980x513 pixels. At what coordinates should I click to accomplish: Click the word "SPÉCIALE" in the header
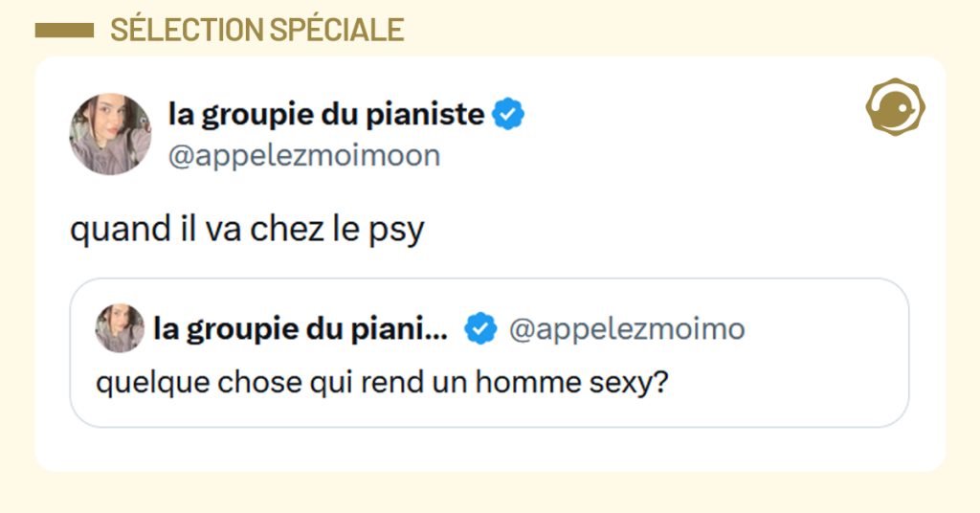click(336, 31)
